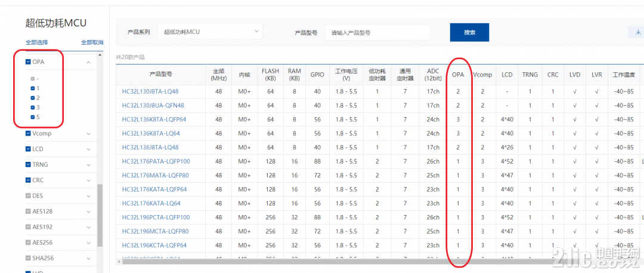The height and width of the screenshot is (273, 644).
Task: Click the GPIO column header
Action: point(317,75)
